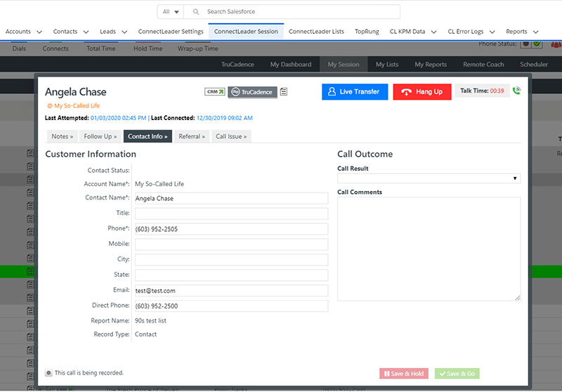Open My Session menu item
562x392 pixels.
(x=344, y=65)
